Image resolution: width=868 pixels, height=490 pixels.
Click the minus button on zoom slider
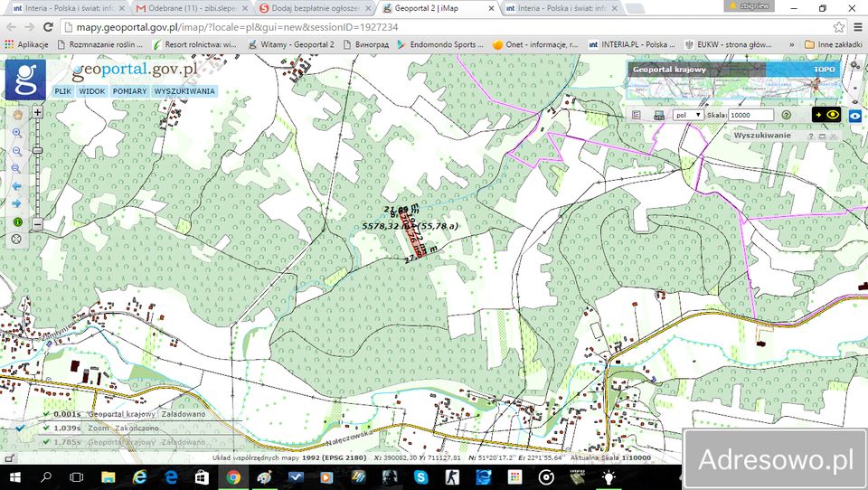(x=37, y=225)
